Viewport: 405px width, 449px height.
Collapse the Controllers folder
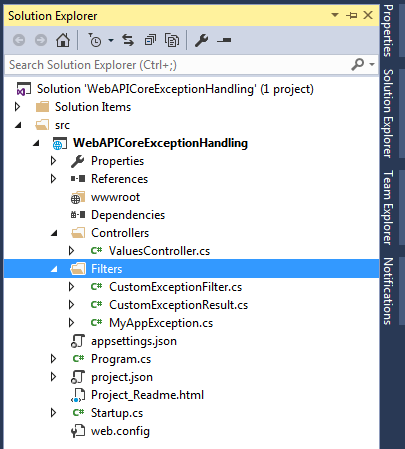coord(54,233)
